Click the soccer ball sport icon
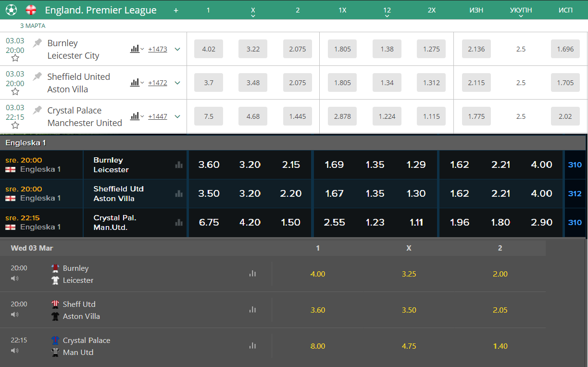Image resolution: width=588 pixels, height=367 pixels. click(11, 10)
